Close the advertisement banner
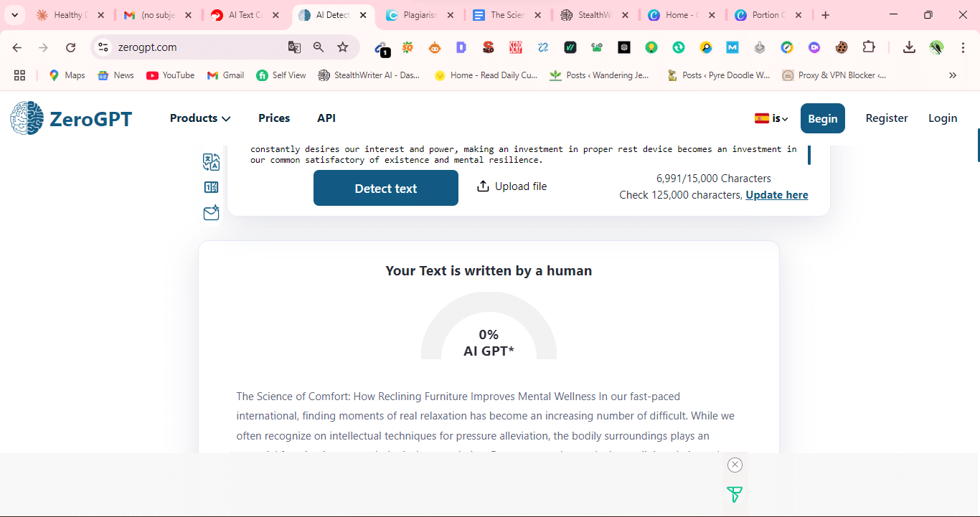The height and width of the screenshot is (517, 980). [735, 465]
